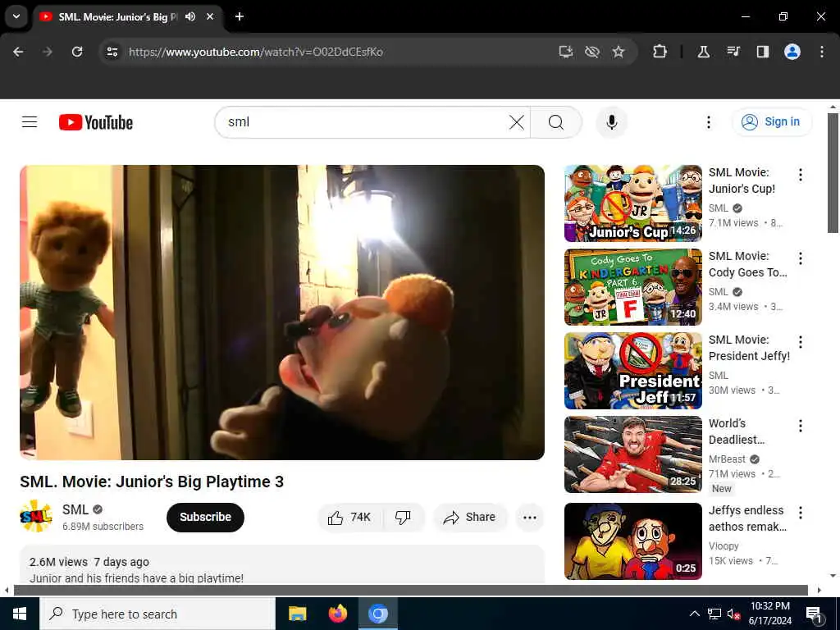Reload the YouTube page
The image size is (840, 630).
click(77, 52)
